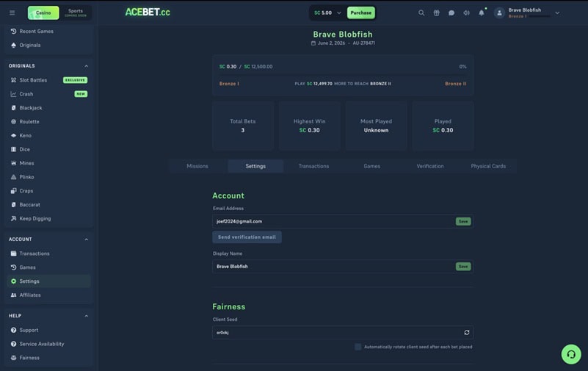Image resolution: width=588 pixels, height=371 pixels.
Task: Open sidebar Transactions link
Action: coord(48,253)
